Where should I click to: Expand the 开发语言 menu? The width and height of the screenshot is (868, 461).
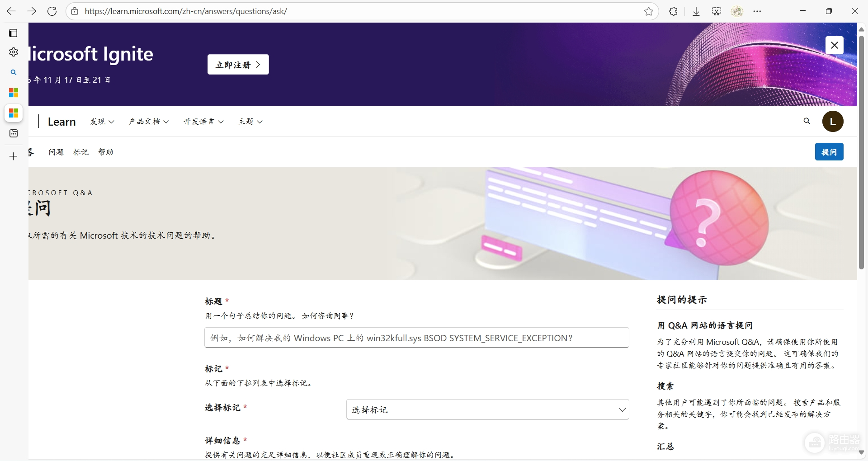point(203,122)
